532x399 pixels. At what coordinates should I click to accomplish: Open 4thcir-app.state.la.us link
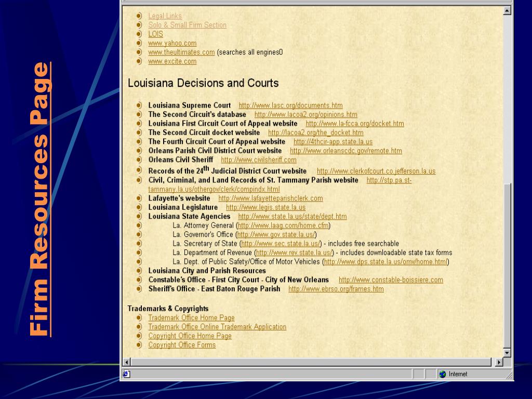pos(333,142)
